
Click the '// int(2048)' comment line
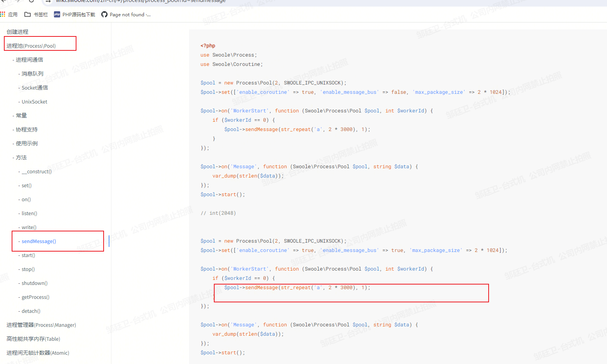218,213
